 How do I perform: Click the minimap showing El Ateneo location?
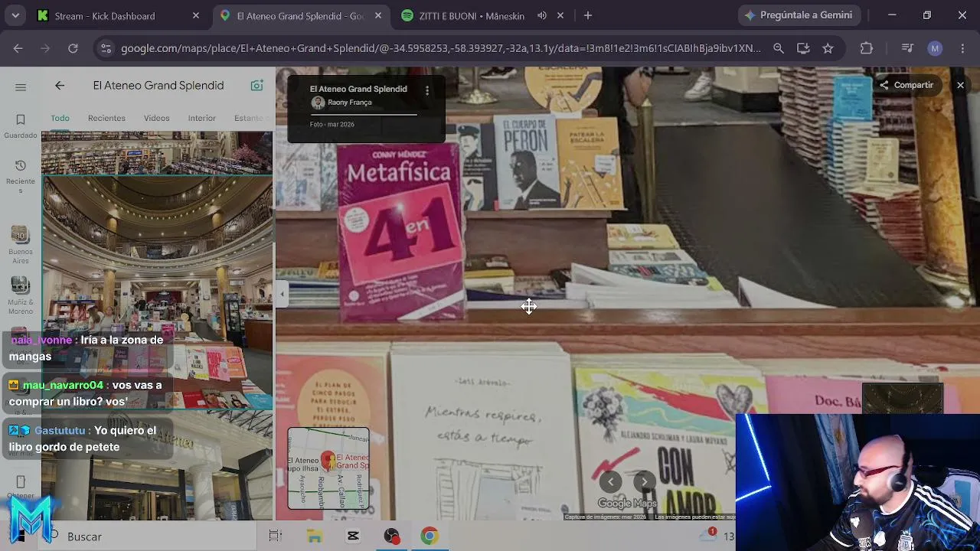328,468
